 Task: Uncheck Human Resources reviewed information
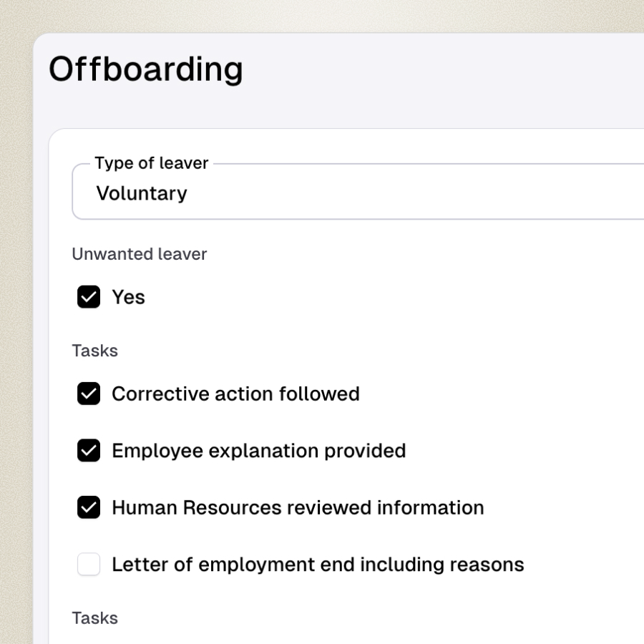(88, 507)
